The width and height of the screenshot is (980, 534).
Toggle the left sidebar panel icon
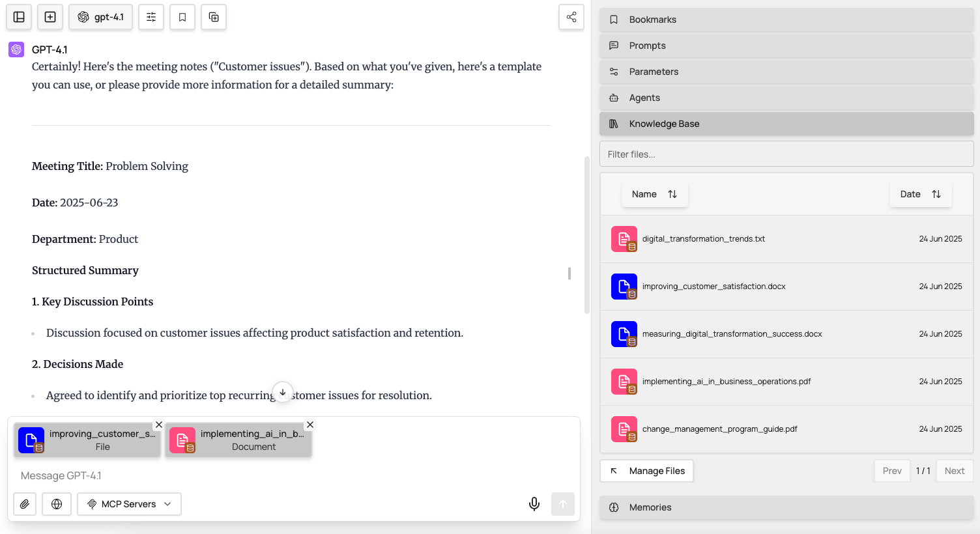coord(19,17)
